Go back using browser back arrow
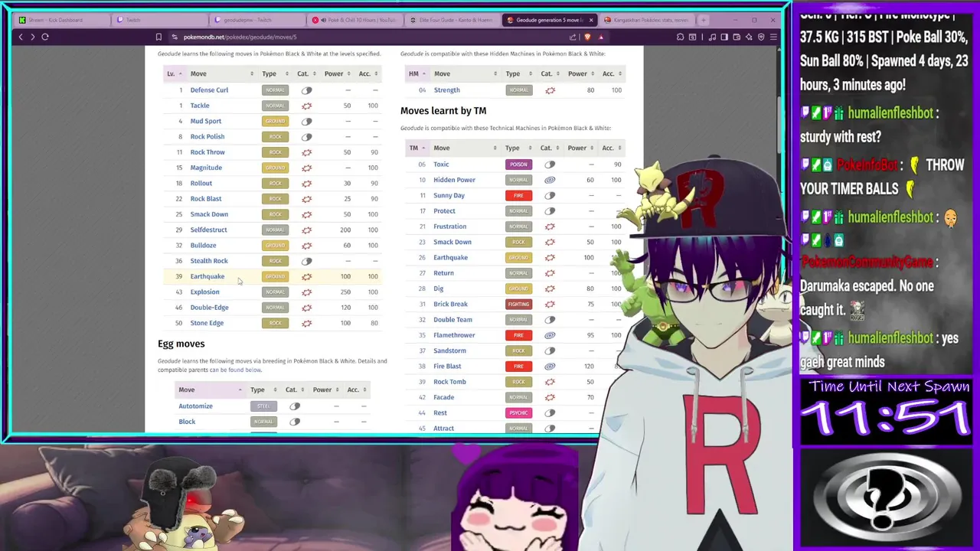The width and height of the screenshot is (980, 551). tap(21, 37)
